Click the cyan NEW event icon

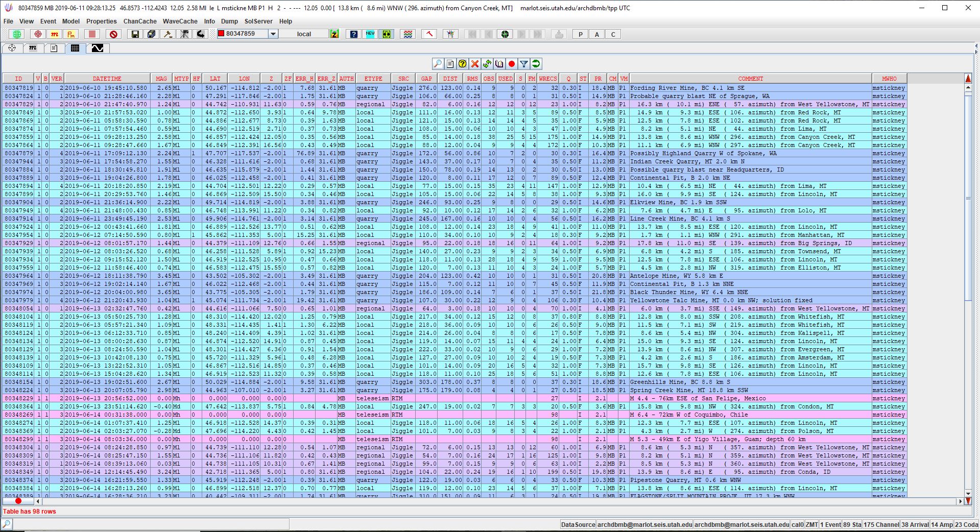point(370,34)
